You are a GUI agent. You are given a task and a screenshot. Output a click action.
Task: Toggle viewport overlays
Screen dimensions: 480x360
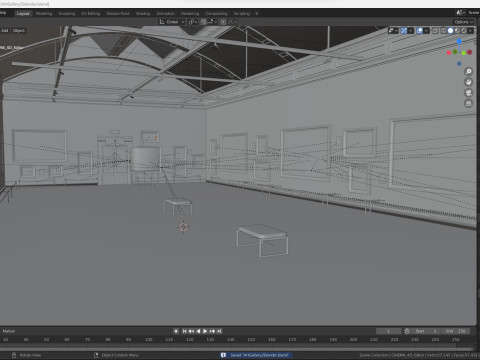pyautogui.click(x=419, y=31)
